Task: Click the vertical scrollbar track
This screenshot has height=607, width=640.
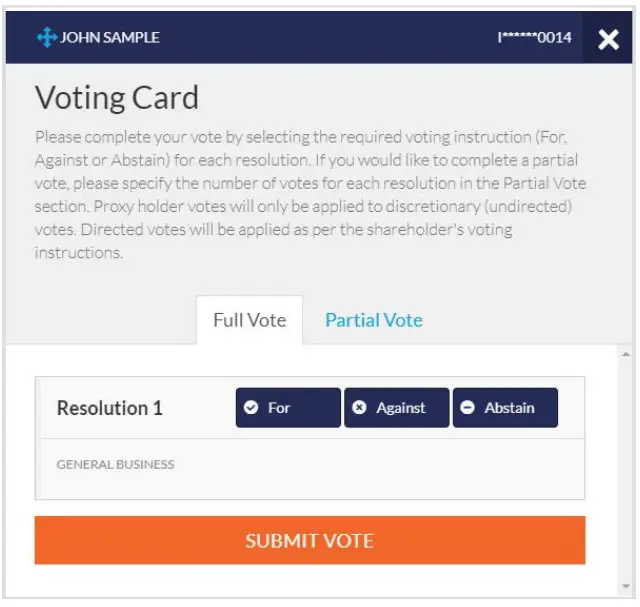Action: tap(627, 470)
